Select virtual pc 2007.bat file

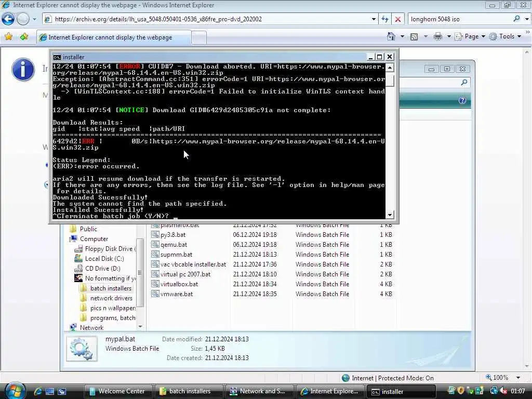185,274
